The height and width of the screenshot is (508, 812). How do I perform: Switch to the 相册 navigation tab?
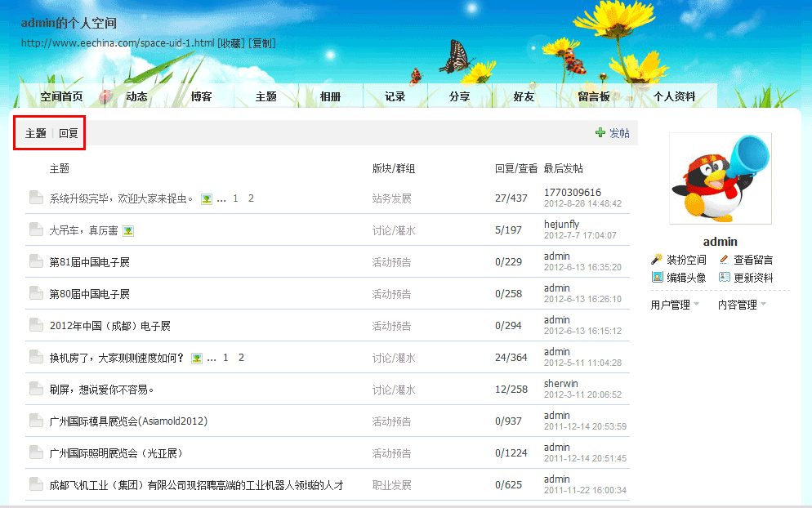(330, 96)
